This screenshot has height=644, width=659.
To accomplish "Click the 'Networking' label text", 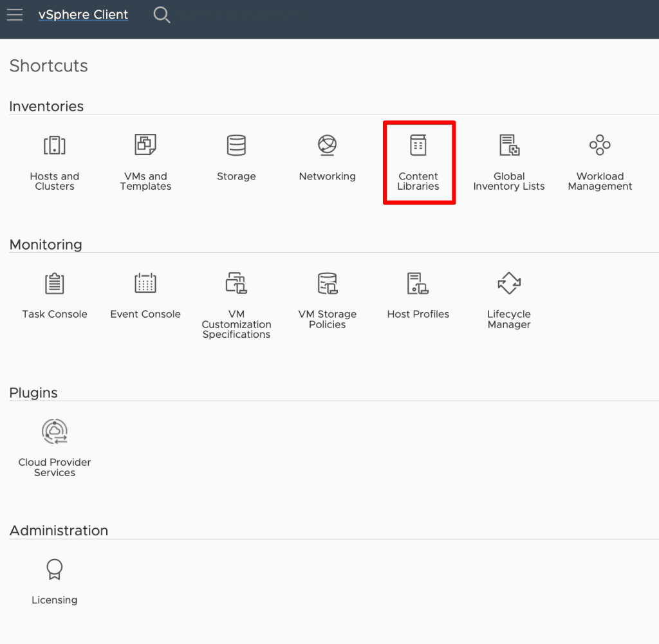I will 328,176.
